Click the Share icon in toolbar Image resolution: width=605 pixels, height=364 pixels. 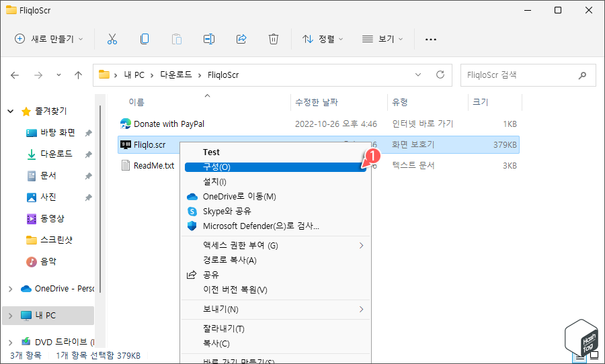click(x=241, y=39)
